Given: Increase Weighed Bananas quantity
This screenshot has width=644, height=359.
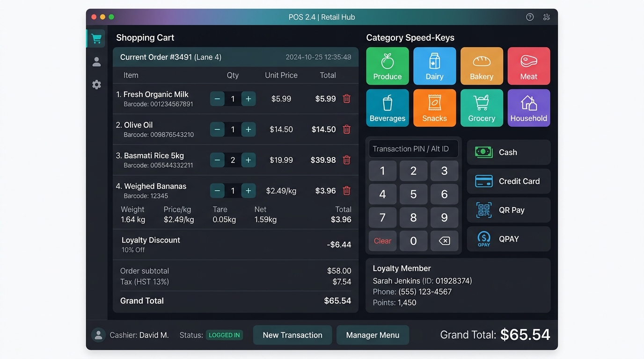Looking at the screenshot, I should [248, 191].
